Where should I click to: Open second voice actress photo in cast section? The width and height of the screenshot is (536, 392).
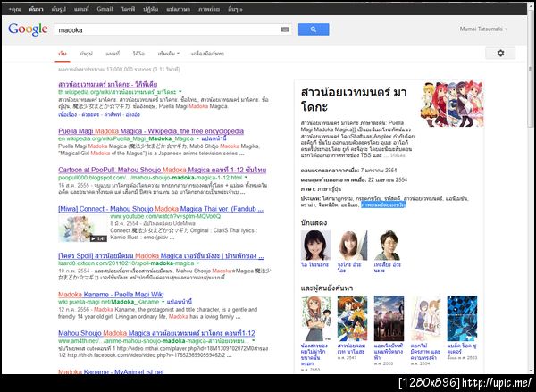coord(353,245)
